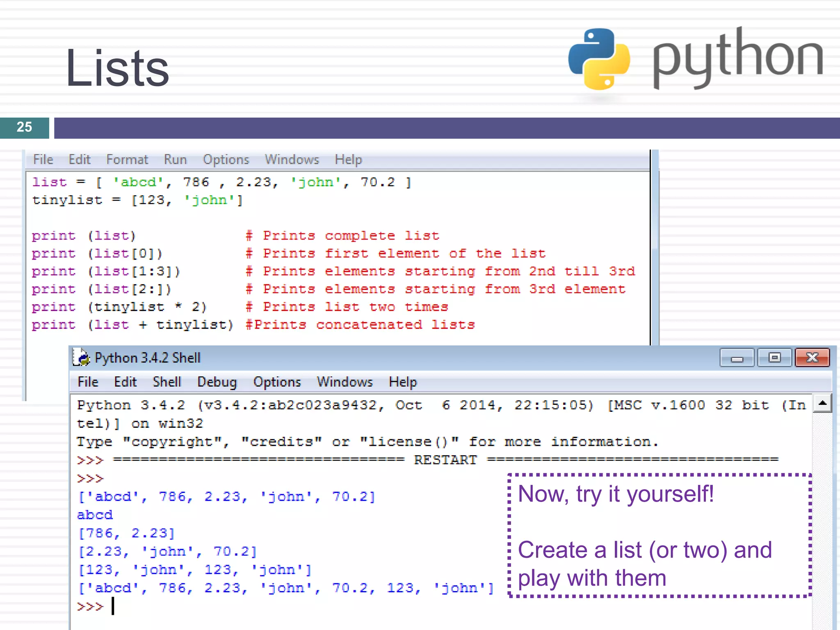
Task: Click the output '[2.23, 'john', 70.2]'
Action: (168, 551)
